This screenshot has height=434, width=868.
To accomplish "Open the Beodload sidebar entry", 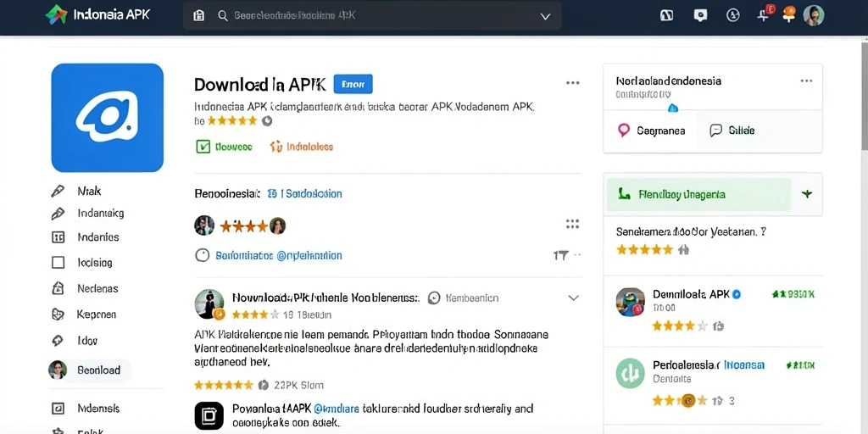I will click(x=90, y=370).
